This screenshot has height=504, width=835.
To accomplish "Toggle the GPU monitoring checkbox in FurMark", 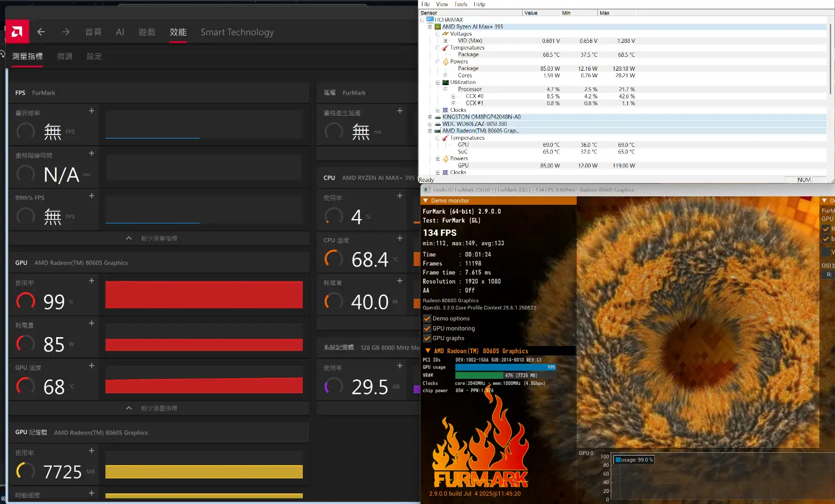I will click(427, 328).
